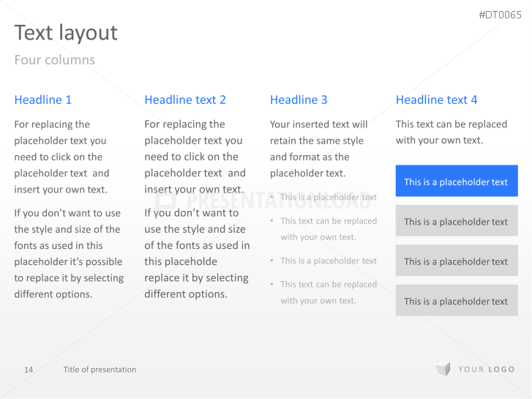The width and height of the screenshot is (532, 399).
Task: Select the 'YOUR LOGO' text
Action: coord(487,370)
